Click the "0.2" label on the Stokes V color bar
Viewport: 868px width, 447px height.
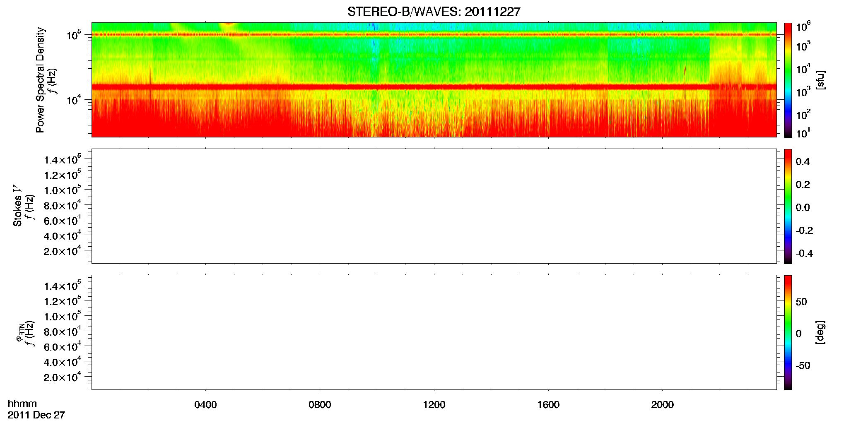[803, 185]
